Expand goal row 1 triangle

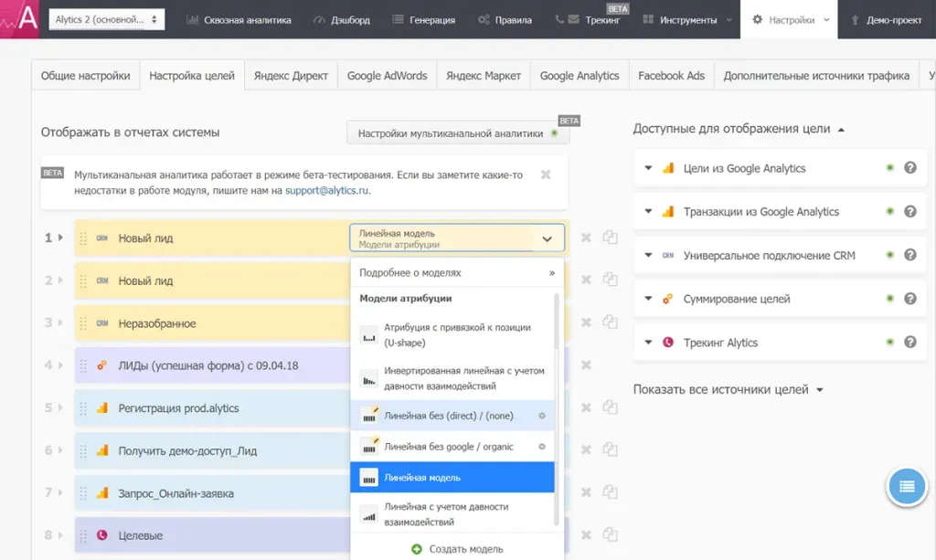tap(60, 238)
